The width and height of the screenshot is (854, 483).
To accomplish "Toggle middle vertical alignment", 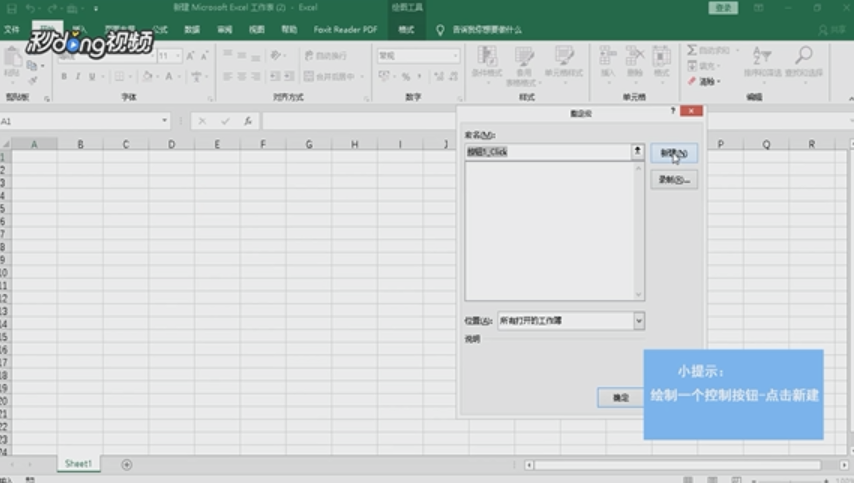I will (x=241, y=55).
